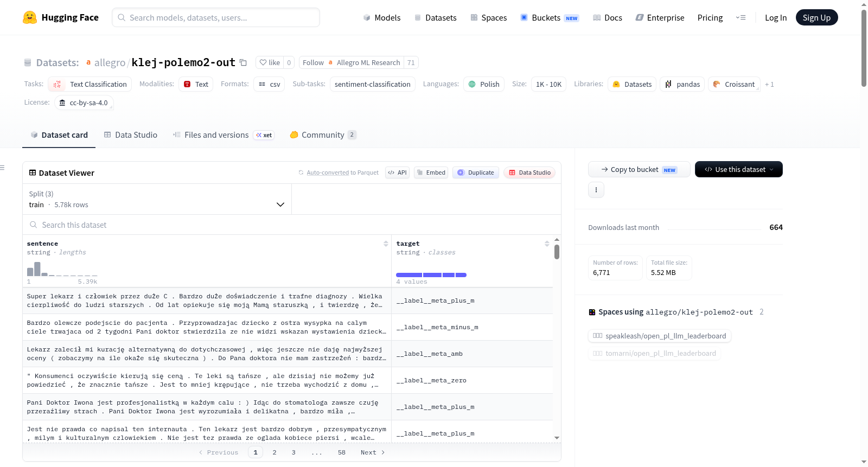
Task: Open the cc-by-sa-4.0 license tag
Action: 84,103
